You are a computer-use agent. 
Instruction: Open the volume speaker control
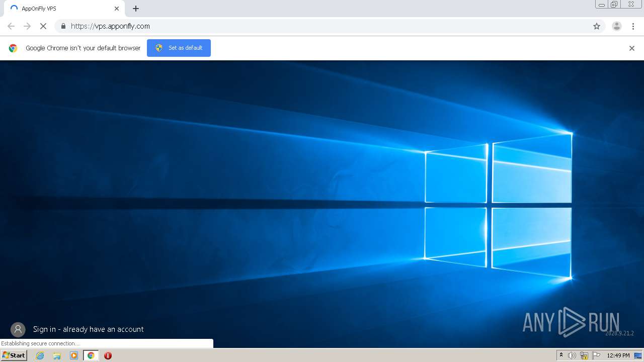tap(572, 355)
